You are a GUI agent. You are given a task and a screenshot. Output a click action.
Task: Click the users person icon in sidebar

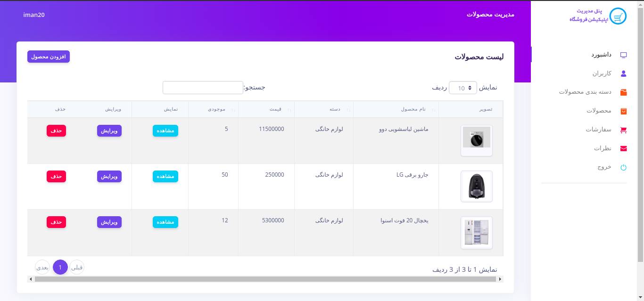pos(623,73)
